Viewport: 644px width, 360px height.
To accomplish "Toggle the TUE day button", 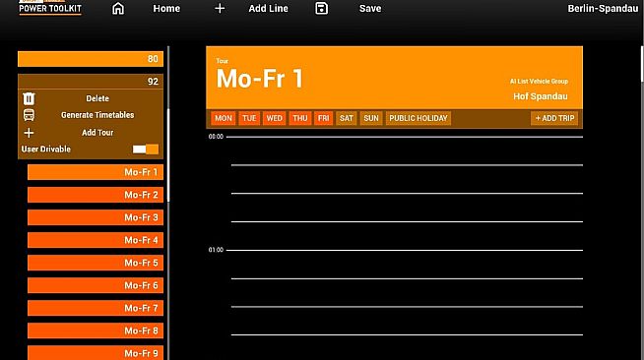I will pos(249,118).
